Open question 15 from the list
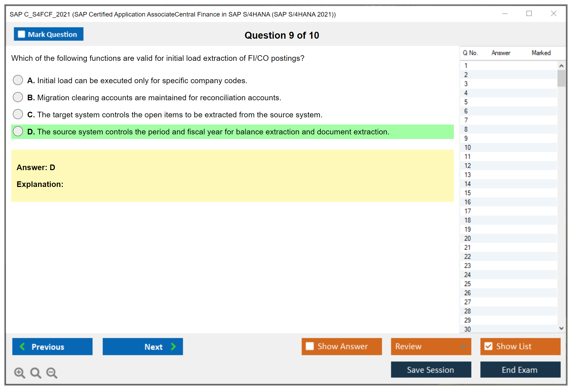 pos(467,193)
